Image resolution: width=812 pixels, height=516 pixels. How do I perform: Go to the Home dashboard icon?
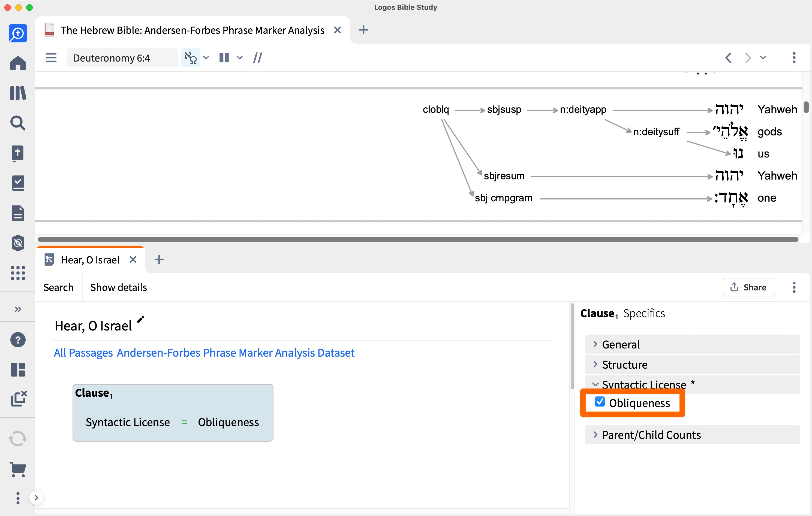pos(18,63)
